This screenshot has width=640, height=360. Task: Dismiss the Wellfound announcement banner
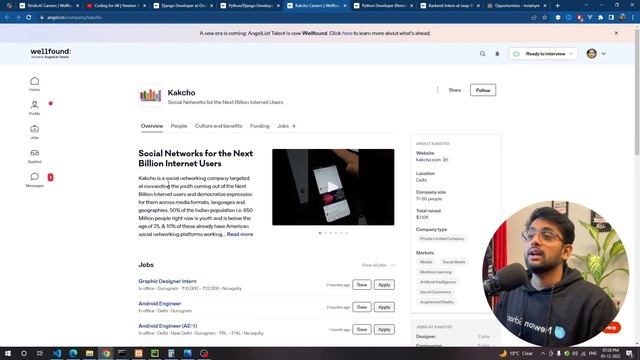(616, 33)
